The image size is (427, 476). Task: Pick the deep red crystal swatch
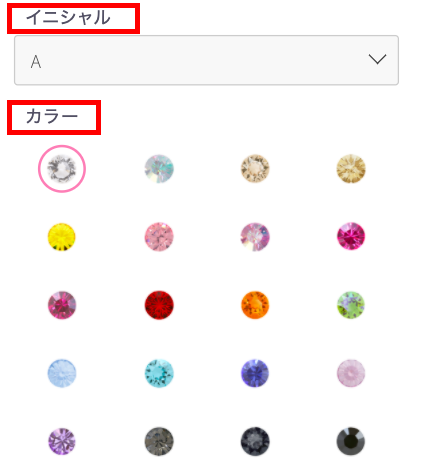click(x=159, y=305)
